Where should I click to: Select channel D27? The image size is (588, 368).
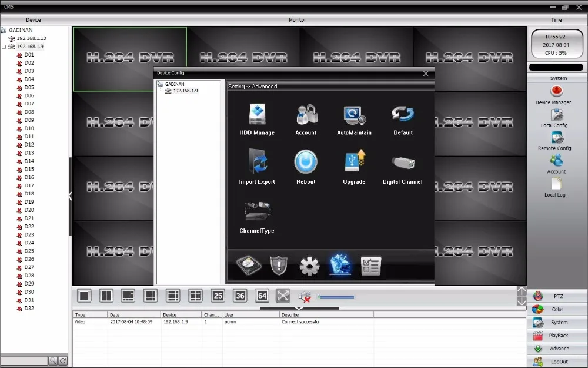coord(29,267)
